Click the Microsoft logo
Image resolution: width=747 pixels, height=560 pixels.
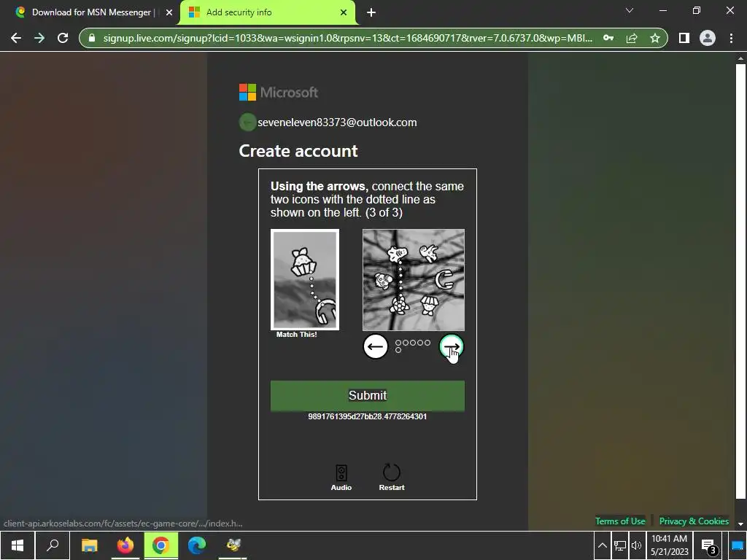point(279,93)
